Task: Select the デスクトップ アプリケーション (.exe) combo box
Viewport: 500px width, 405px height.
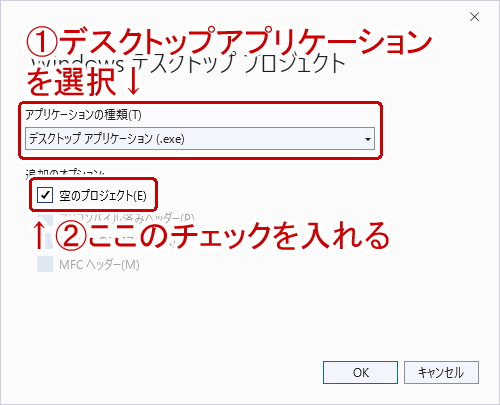Action: (200, 139)
